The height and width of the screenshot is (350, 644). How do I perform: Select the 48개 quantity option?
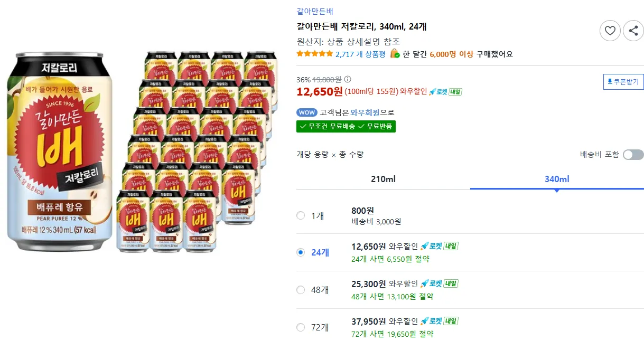coord(301,290)
